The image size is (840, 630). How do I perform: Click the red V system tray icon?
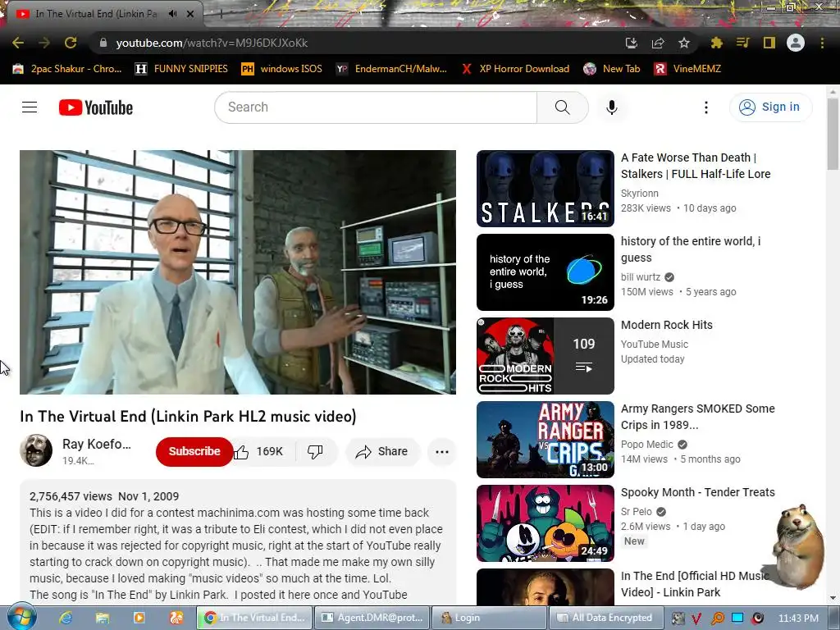click(696, 619)
